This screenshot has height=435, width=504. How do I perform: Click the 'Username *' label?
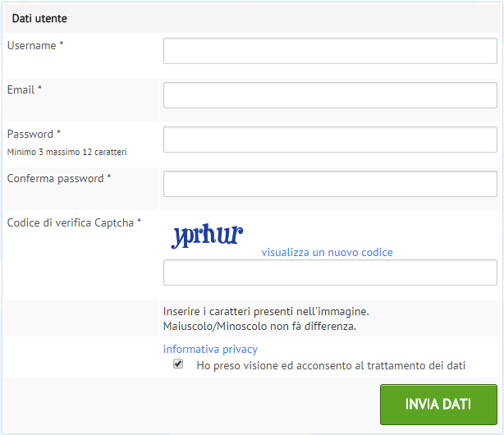coord(35,45)
